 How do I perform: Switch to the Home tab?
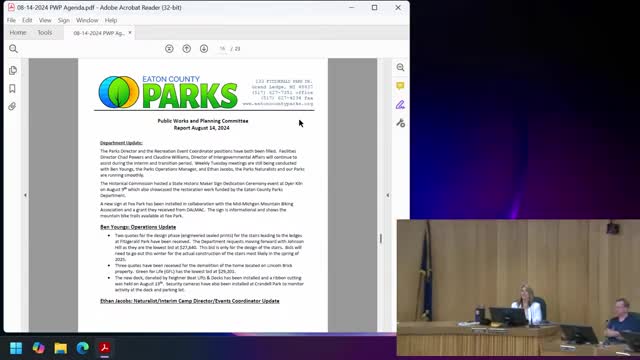coord(18,33)
